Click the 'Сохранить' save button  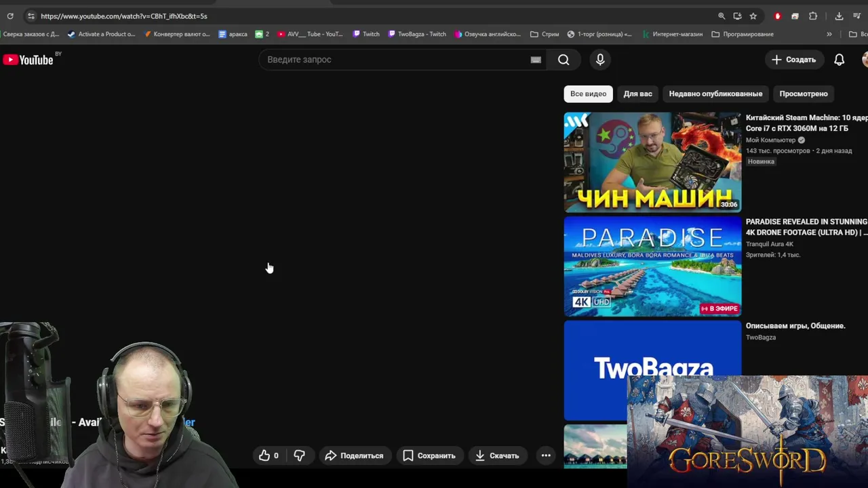(429, 455)
